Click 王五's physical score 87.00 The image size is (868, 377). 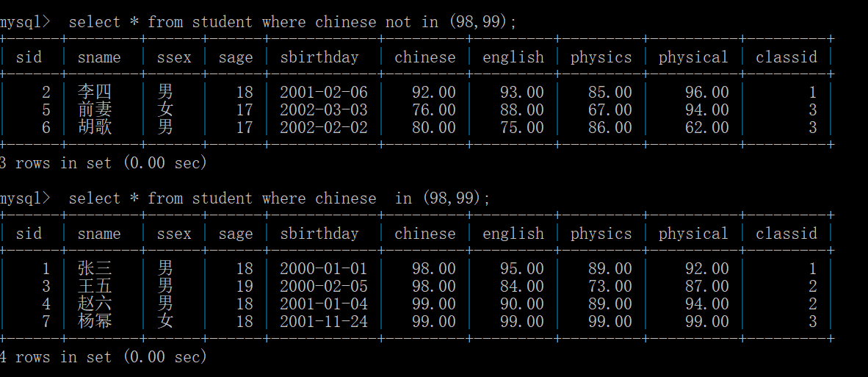coord(706,286)
